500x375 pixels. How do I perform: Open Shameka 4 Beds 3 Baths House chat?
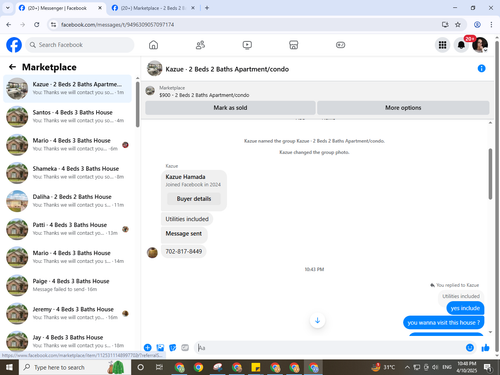point(67,173)
